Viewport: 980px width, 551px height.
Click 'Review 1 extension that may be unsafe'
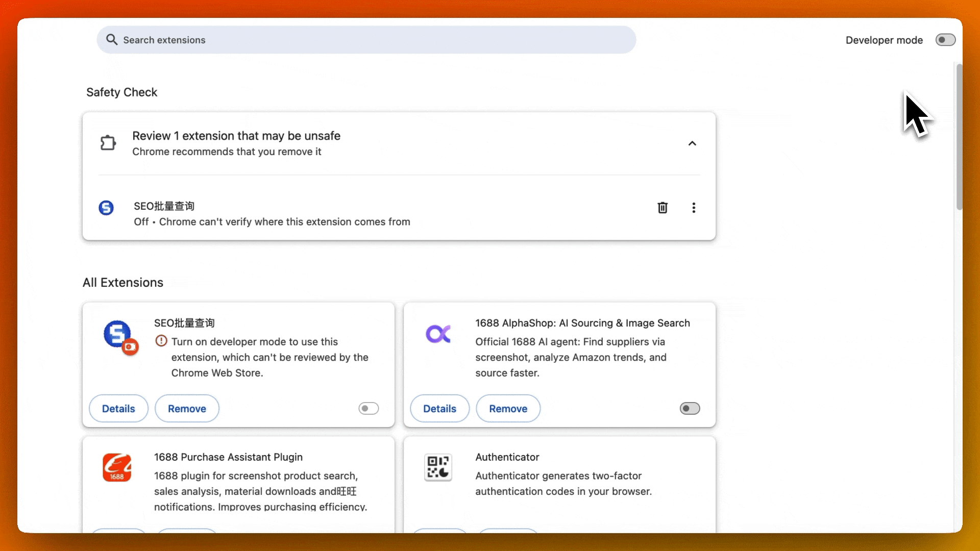pyautogui.click(x=236, y=136)
